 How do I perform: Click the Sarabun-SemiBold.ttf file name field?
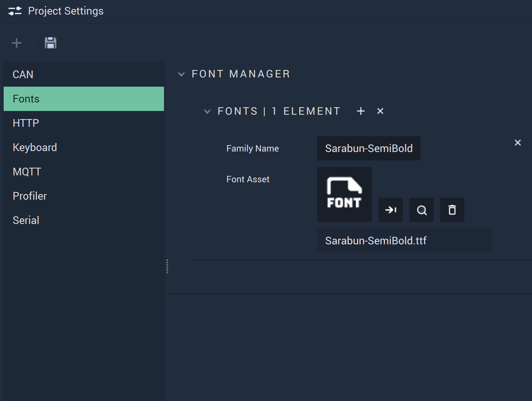click(404, 241)
